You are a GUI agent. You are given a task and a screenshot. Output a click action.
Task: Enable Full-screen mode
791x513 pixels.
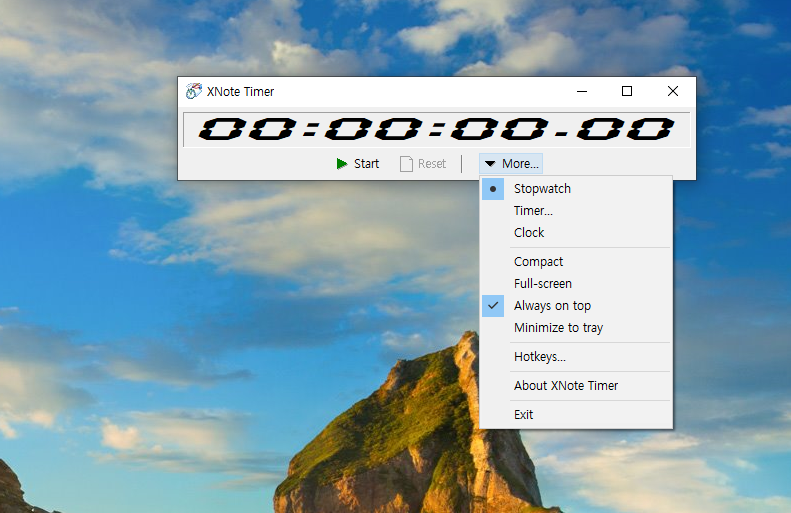[576, 284]
